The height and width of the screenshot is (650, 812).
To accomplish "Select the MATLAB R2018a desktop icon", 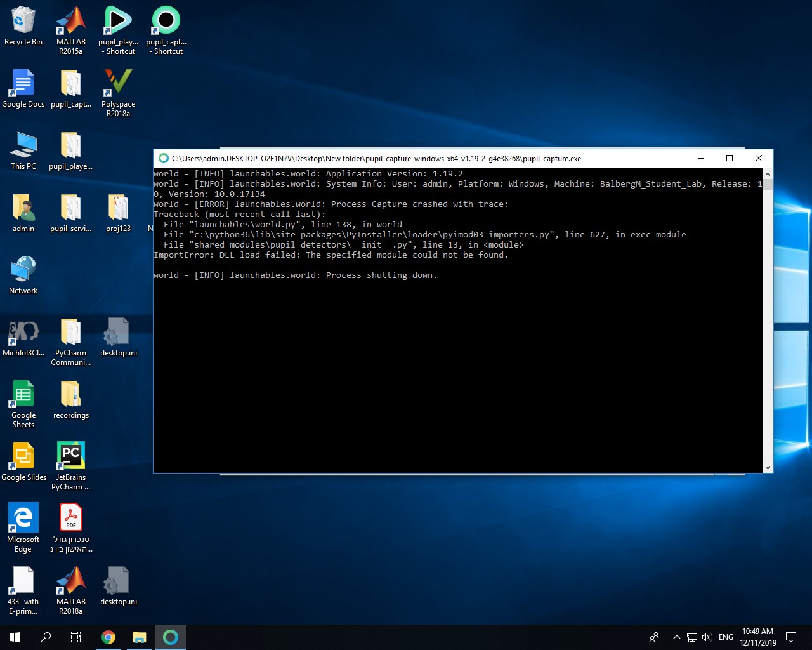I will 71,590.
